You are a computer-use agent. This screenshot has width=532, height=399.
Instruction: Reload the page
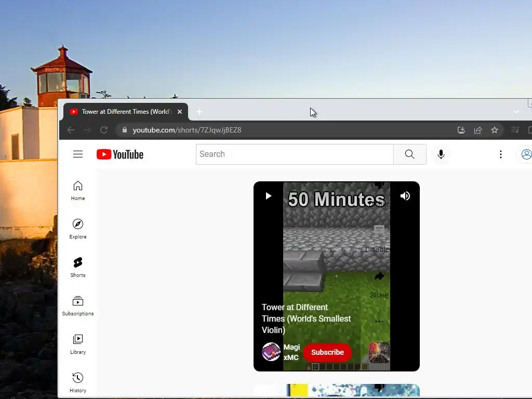coord(104,130)
